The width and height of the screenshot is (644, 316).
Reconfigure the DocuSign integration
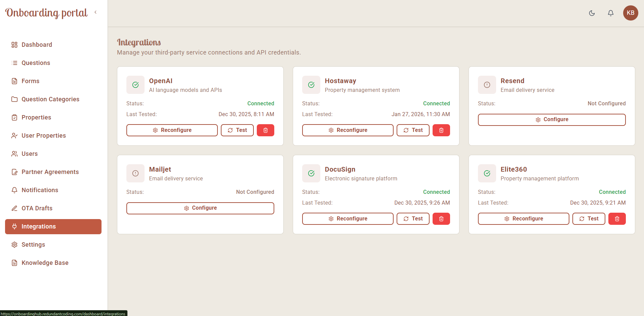point(348,219)
